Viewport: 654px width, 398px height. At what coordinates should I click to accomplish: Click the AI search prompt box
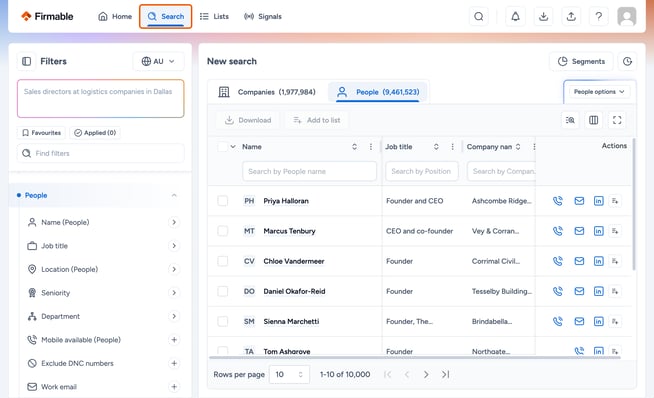coord(101,98)
